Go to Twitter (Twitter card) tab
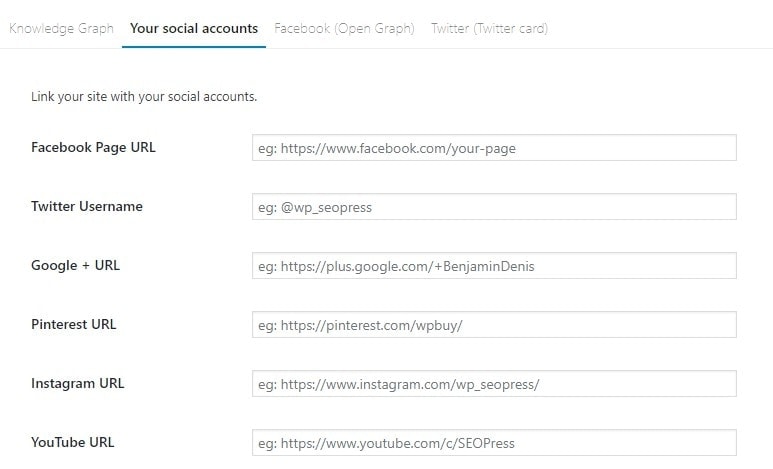The image size is (773, 469). pos(489,28)
